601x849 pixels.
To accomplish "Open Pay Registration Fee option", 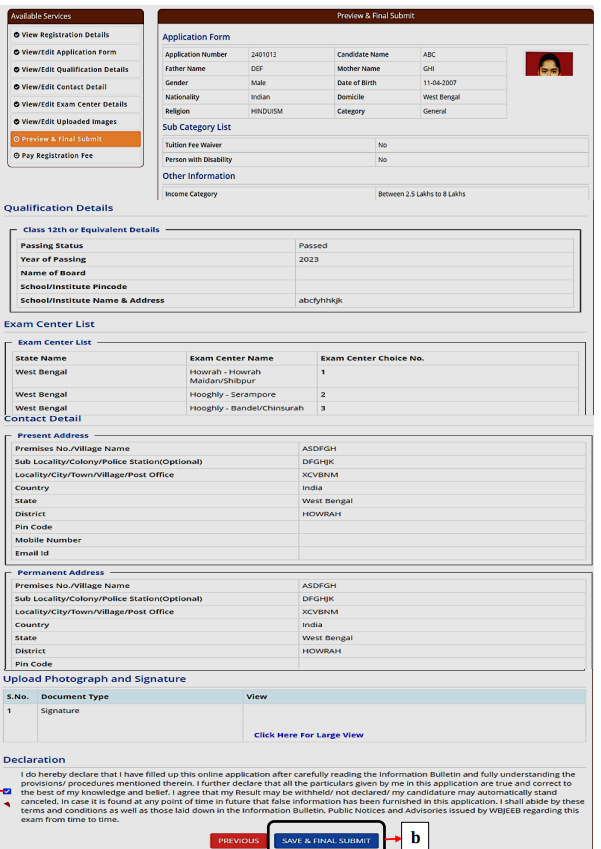I will (x=57, y=156).
